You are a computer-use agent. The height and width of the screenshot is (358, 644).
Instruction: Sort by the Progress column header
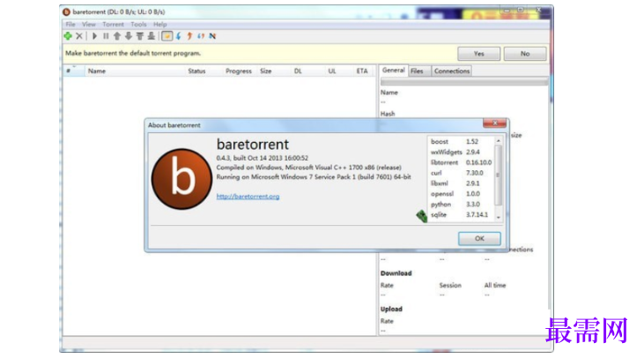(x=239, y=71)
